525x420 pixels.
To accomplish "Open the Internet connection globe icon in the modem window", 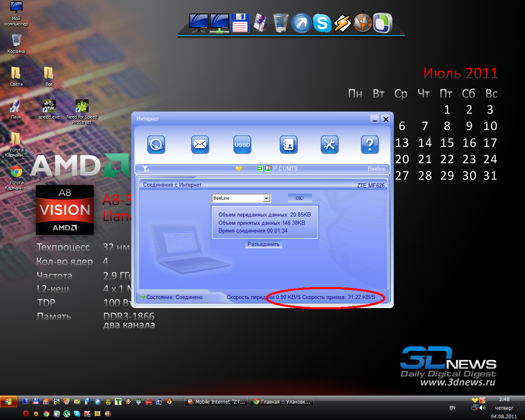I will click(x=156, y=144).
